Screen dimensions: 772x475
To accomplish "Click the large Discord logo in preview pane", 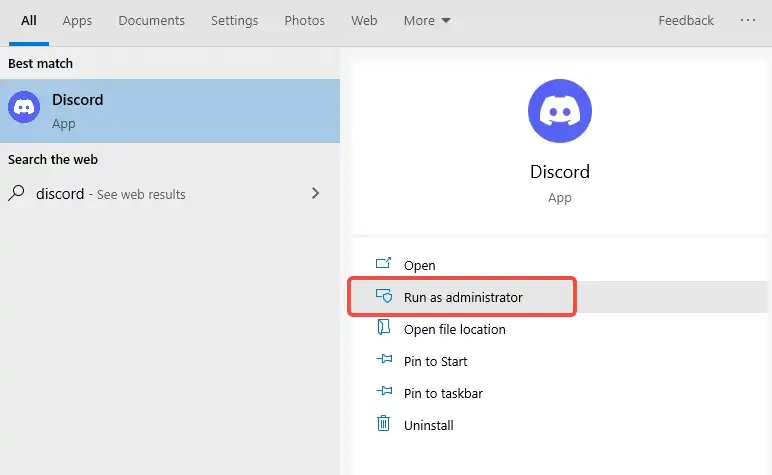I will tap(560, 111).
